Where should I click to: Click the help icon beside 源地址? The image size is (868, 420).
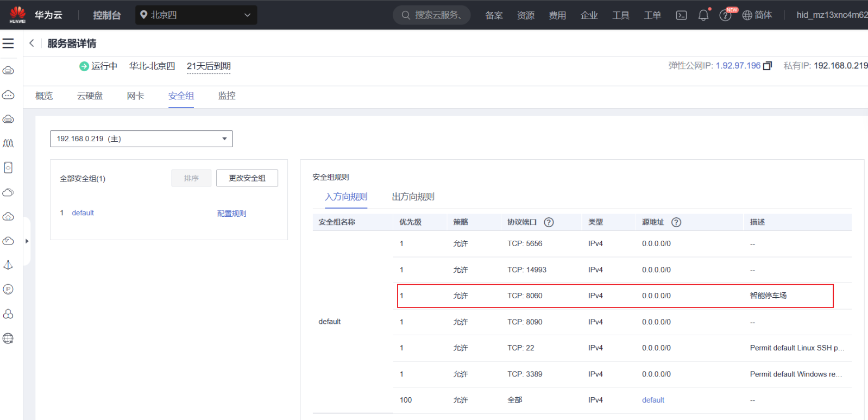point(676,222)
